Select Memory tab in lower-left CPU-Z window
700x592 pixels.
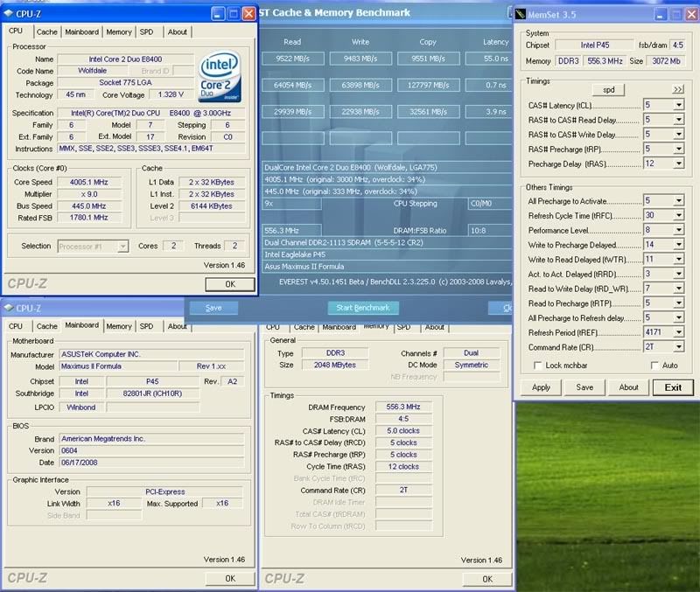tap(119, 326)
